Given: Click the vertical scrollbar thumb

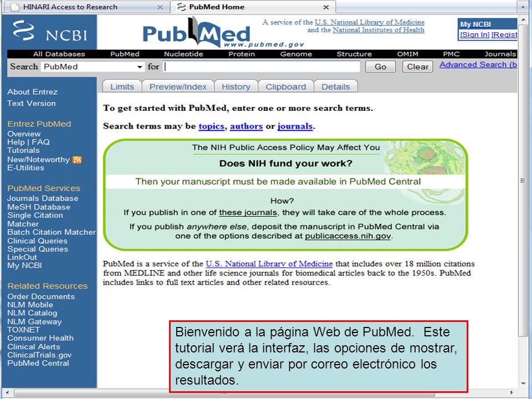Looking at the screenshot, I should [x=523, y=181].
